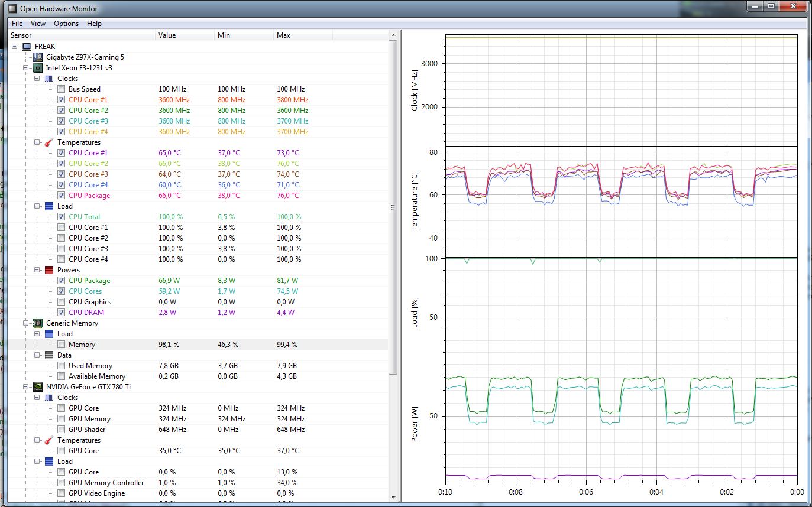812x507 pixels.
Task: Click the CPU Clocks waveform icon
Action: click(x=49, y=79)
